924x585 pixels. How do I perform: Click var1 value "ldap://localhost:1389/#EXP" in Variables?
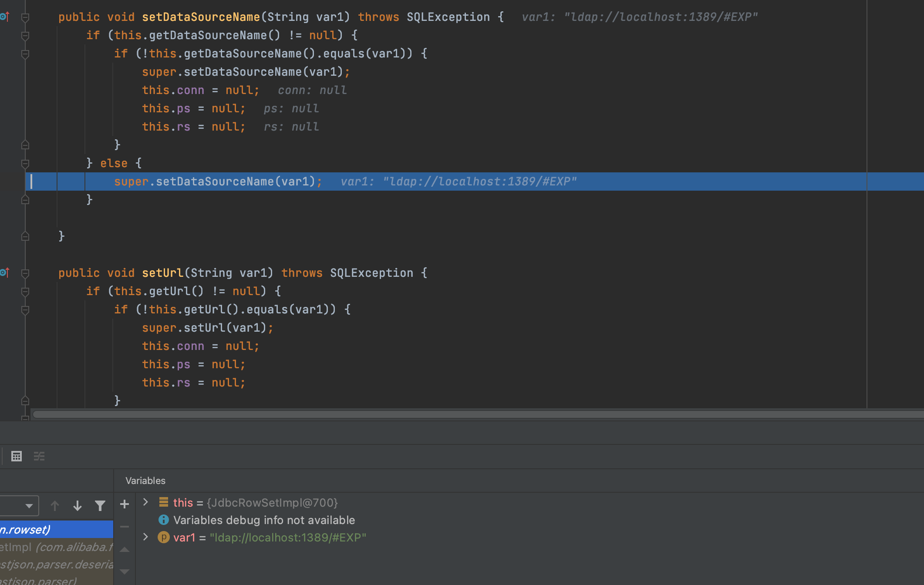coord(288,537)
